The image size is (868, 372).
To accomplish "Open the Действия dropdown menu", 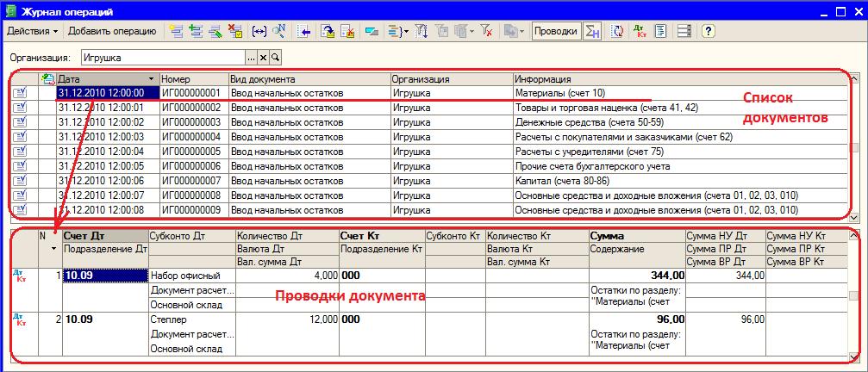I will click(32, 32).
